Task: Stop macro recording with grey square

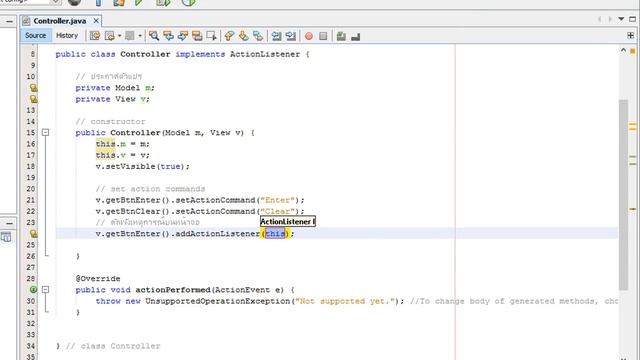Action: tap(323, 36)
